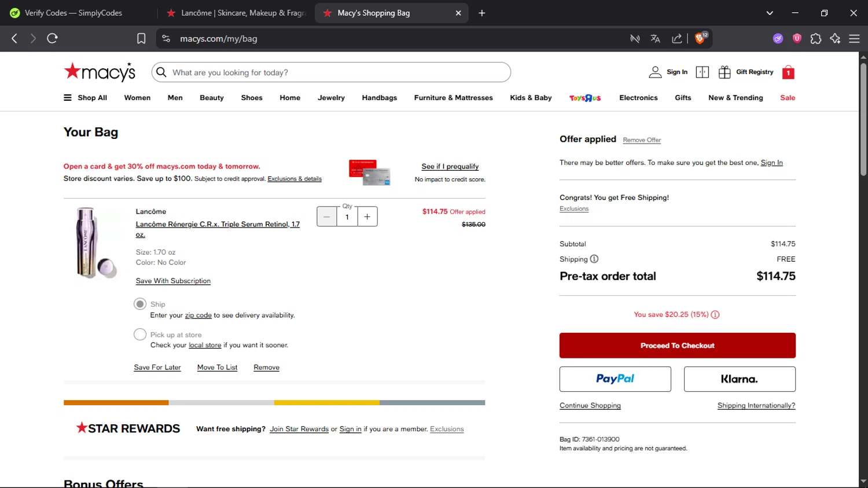Open a new browser tab

coord(482,13)
